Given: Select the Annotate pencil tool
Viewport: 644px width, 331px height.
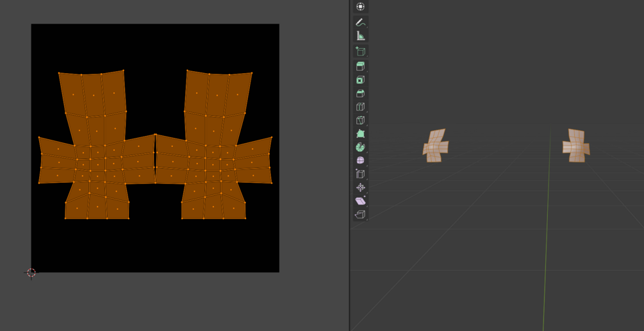Looking at the screenshot, I should [360, 22].
